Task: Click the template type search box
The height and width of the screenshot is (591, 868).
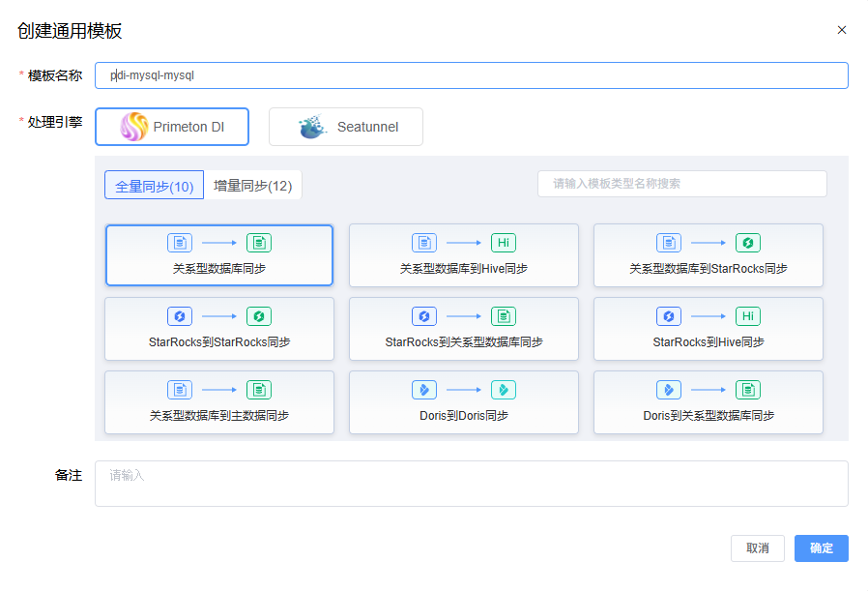Action: point(681,184)
